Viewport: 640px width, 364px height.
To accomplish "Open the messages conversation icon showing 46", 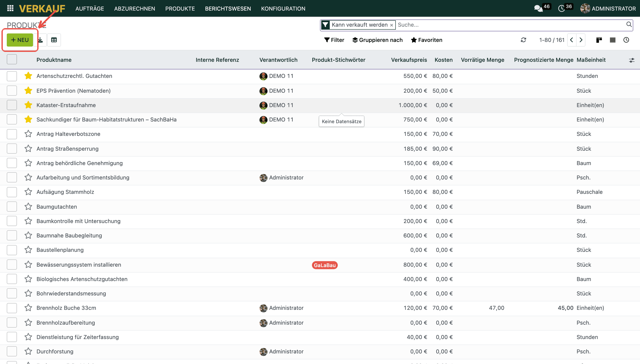I will (x=538, y=8).
